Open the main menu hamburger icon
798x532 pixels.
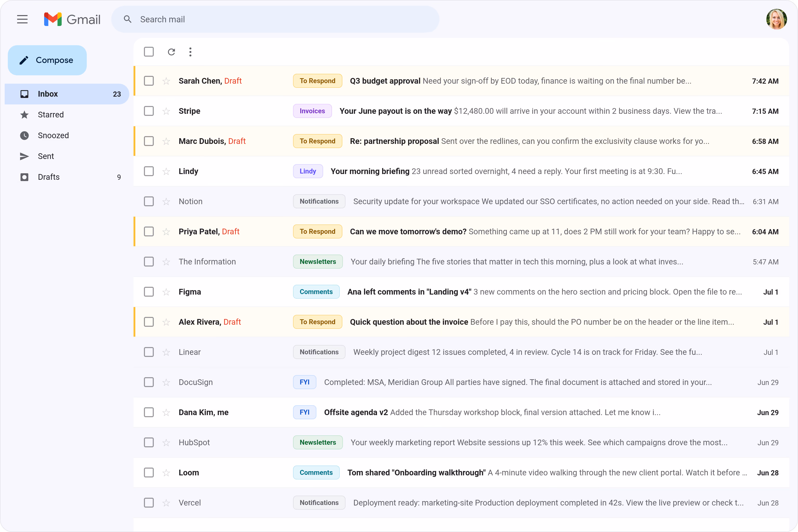click(22, 19)
